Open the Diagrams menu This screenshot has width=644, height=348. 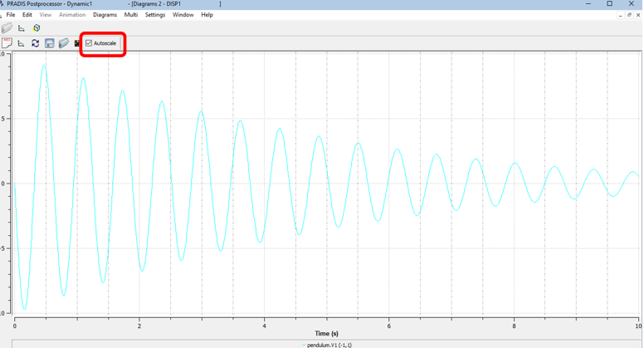105,15
